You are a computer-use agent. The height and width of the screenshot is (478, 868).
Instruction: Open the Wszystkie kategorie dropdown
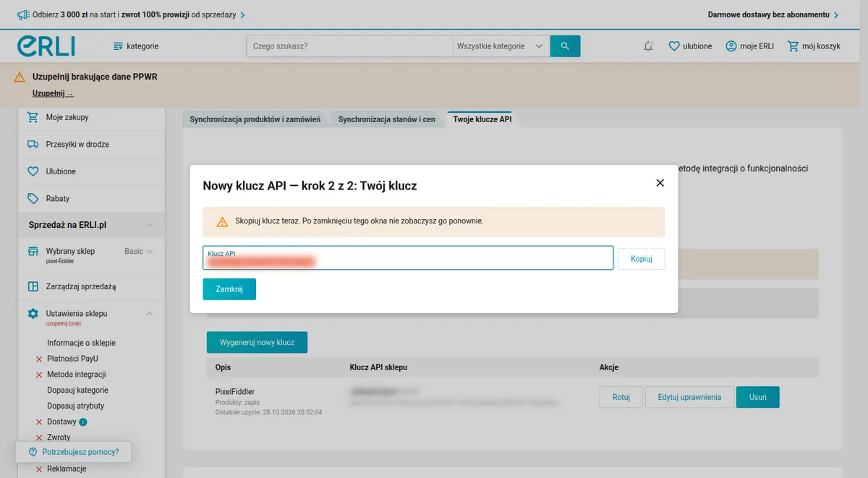(501, 46)
